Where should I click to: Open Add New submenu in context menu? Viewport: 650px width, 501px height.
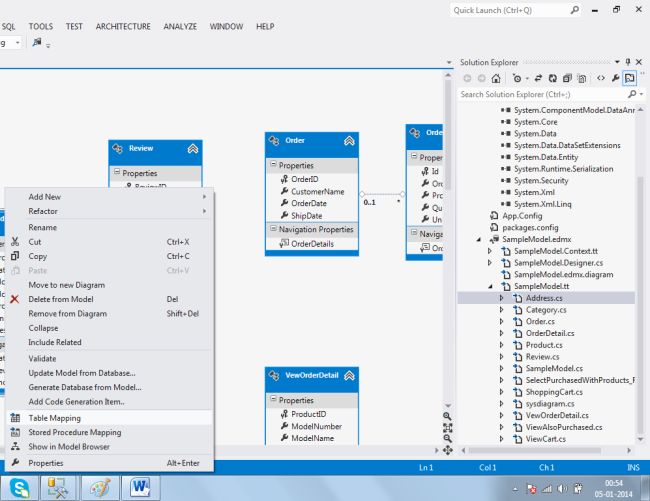point(109,197)
